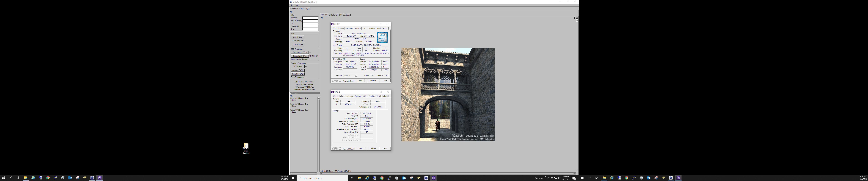Click the Type here to search box
Viewport: 868px width, 181px height.
[x=322, y=178]
